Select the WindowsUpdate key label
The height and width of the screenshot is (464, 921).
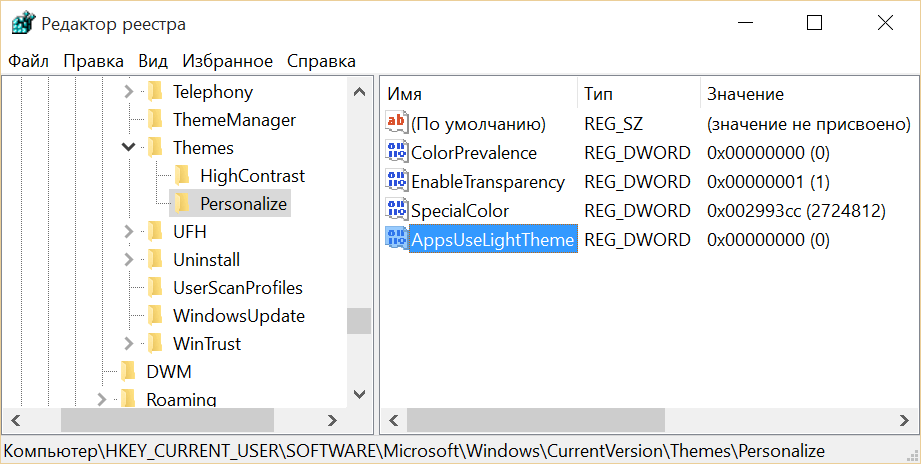coord(239,315)
